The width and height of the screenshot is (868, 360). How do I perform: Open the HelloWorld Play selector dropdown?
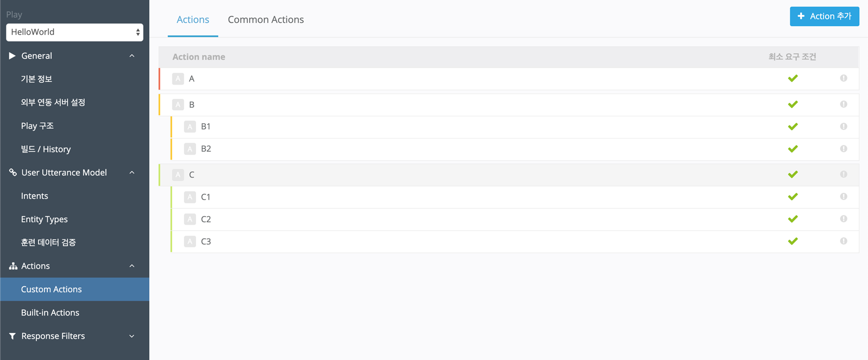[74, 32]
